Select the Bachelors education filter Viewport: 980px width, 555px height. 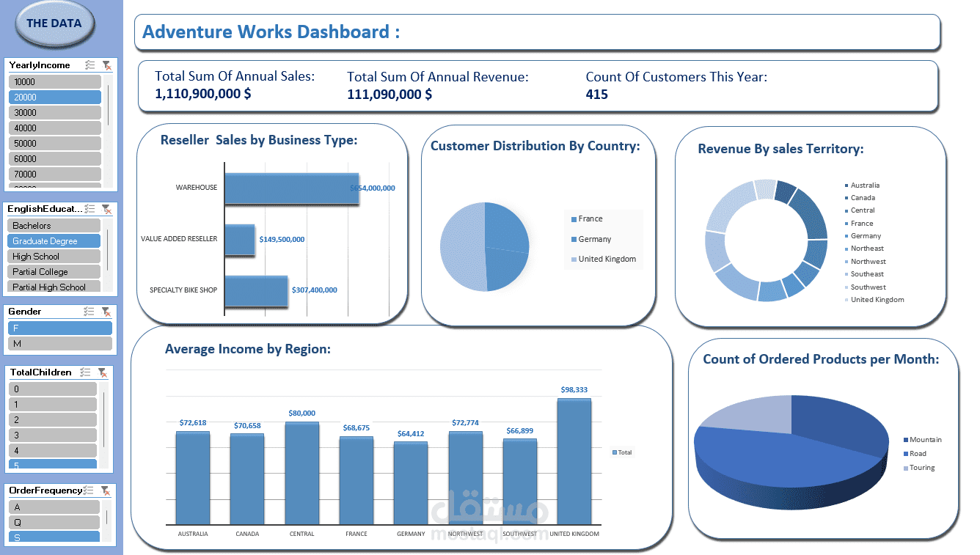click(54, 225)
